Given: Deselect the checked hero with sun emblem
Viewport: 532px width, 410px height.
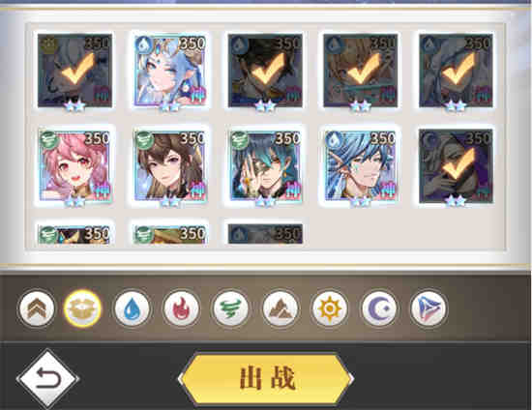Looking at the screenshot, I should click(x=74, y=71).
